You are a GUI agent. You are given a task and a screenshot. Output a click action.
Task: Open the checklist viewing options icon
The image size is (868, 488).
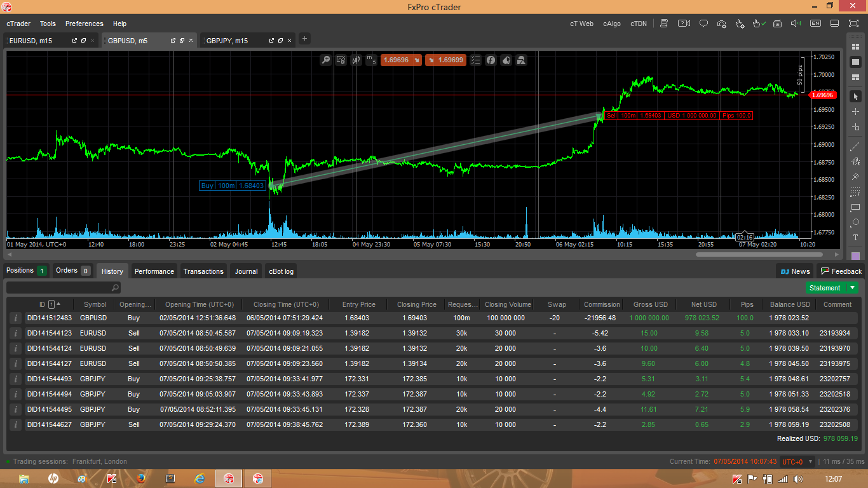pyautogui.click(x=475, y=60)
